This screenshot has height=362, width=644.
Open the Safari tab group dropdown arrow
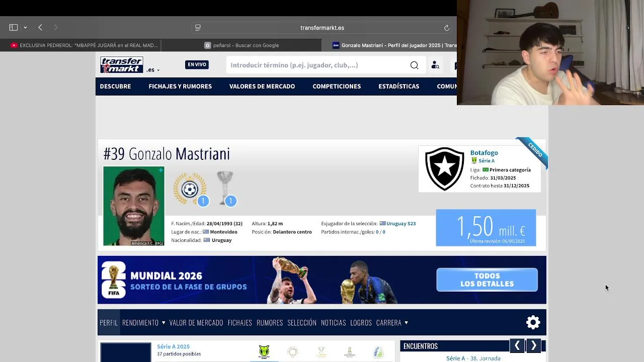tap(25, 28)
